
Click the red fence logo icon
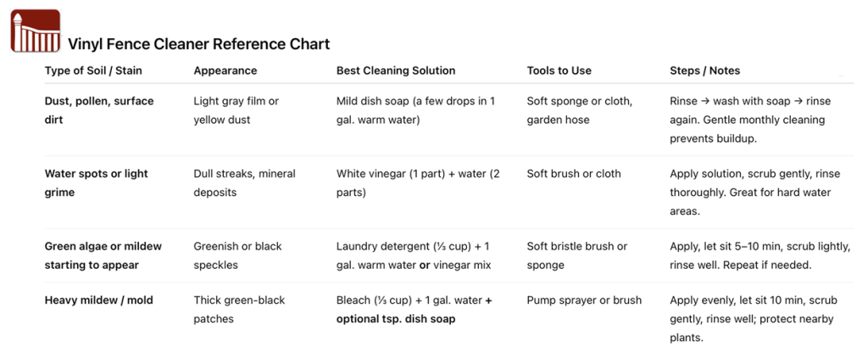pyautogui.click(x=35, y=31)
